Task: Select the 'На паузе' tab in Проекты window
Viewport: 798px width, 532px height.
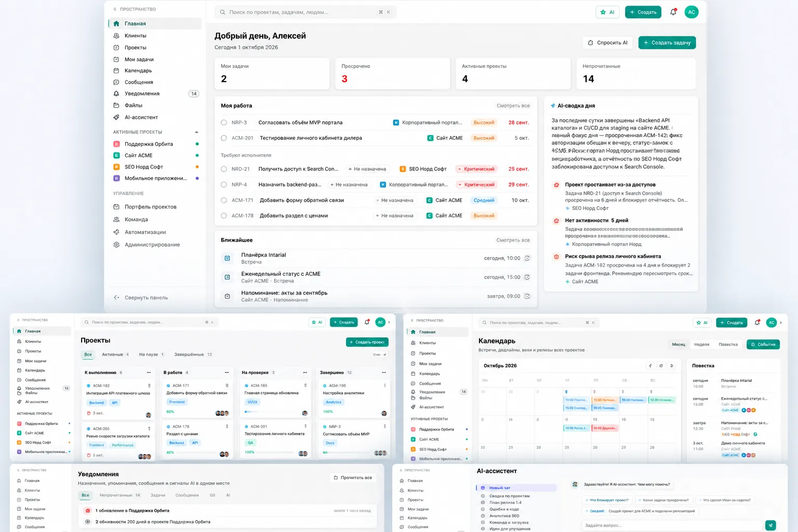Action: click(151, 354)
